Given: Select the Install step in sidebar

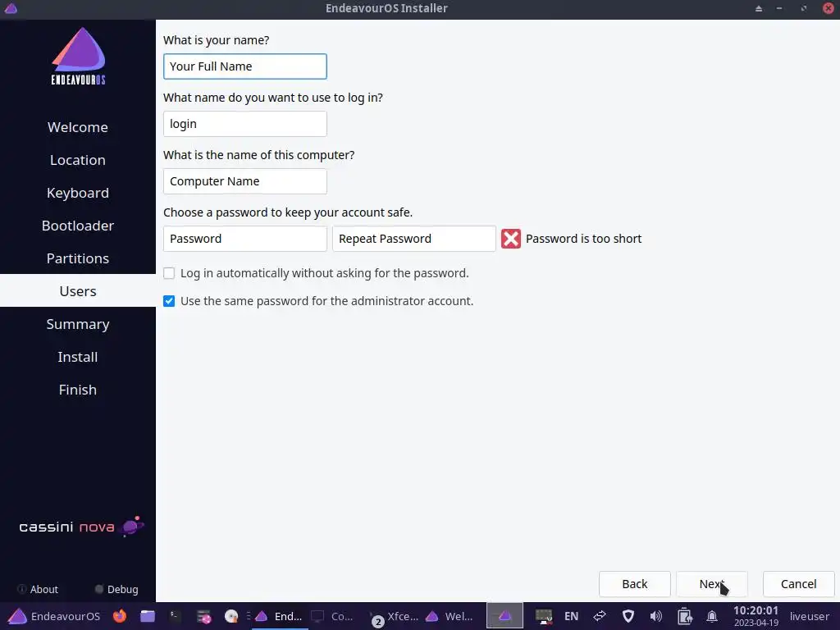Looking at the screenshot, I should 78,357.
